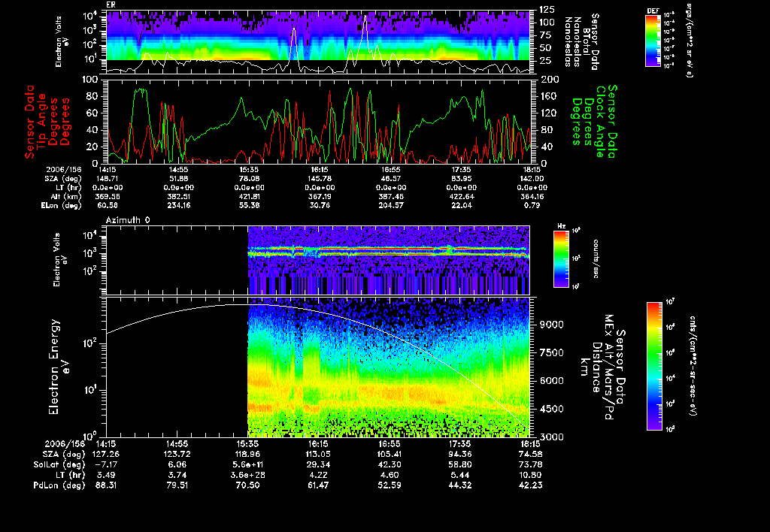Click the 'ER' panel title
This screenshot has width=770, height=532.
pyautogui.click(x=111, y=5)
